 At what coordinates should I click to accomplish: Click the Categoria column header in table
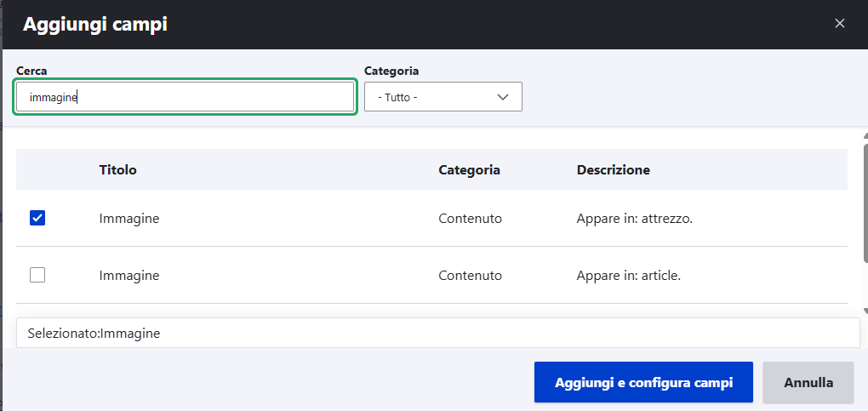[469, 169]
